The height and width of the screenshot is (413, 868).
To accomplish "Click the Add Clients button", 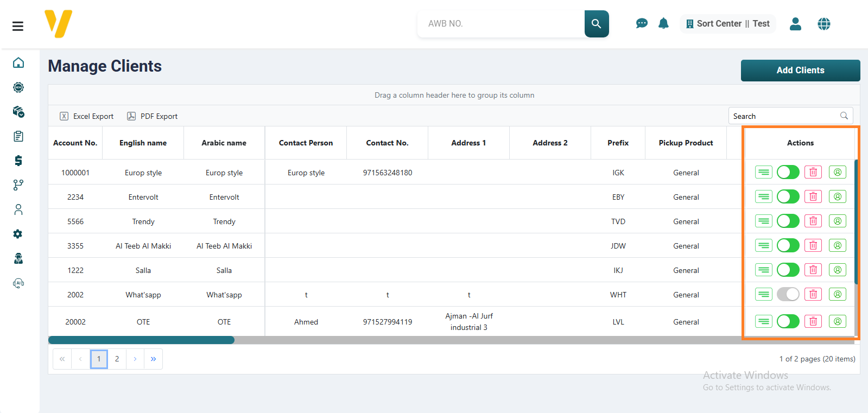I will 800,71.
